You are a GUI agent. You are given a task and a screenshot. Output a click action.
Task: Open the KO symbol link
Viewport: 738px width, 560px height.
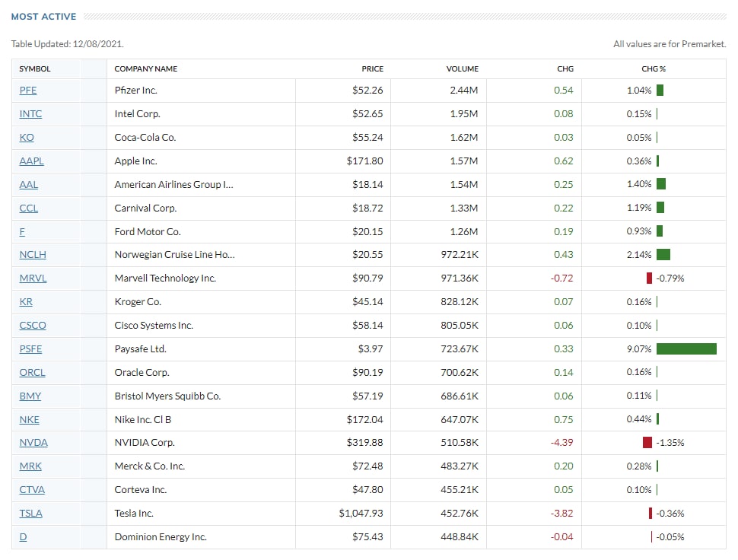27,138
